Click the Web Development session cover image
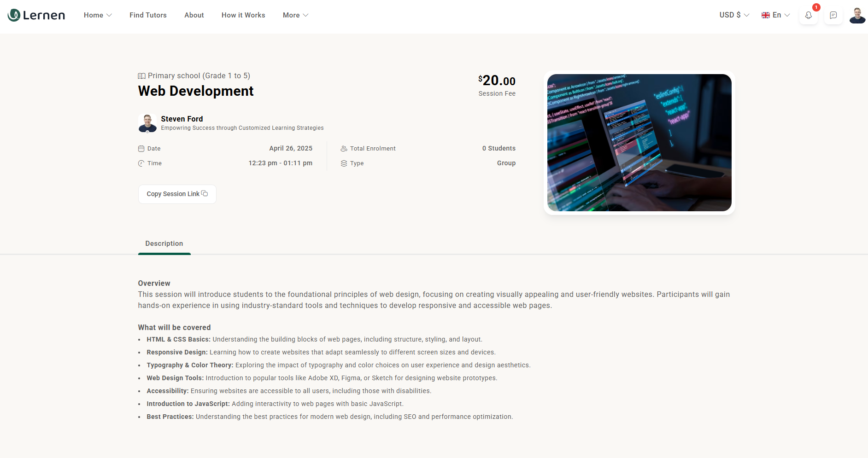 click(x=639, y=143)
